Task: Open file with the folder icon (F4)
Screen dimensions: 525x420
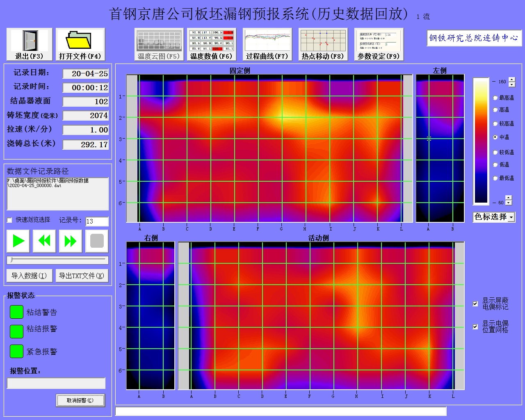Action: (80, 41)
